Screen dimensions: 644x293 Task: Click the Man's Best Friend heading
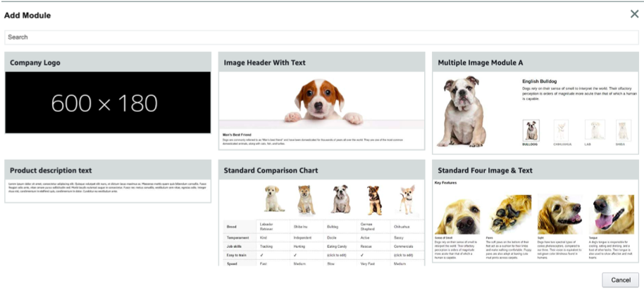pos(237,135)
